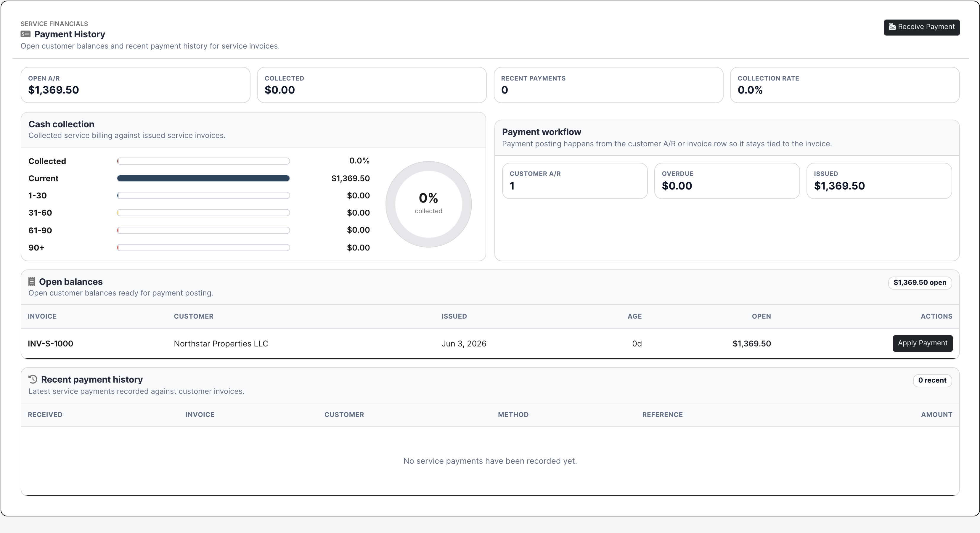Click the Age column header
980x533 pixels.
(634, 317)
